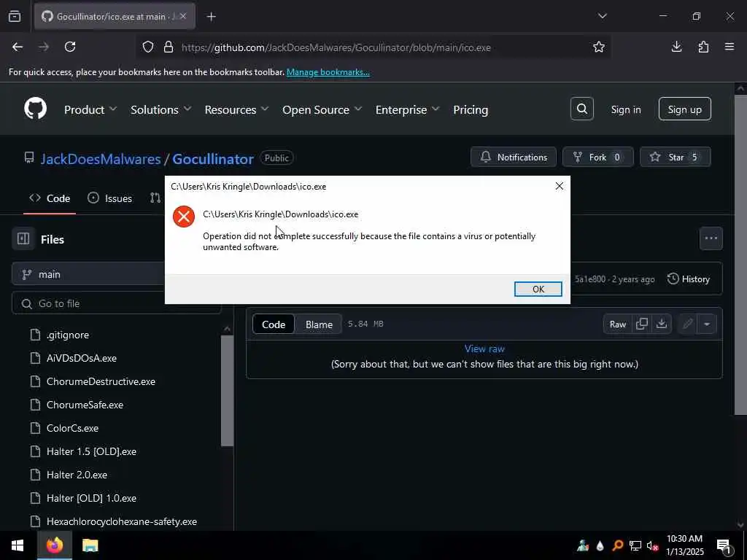Open ChorumeDestructive.exe in file tree
This screenshot has width=747, height=560.
pyautogui.click(x=101, y=381)
